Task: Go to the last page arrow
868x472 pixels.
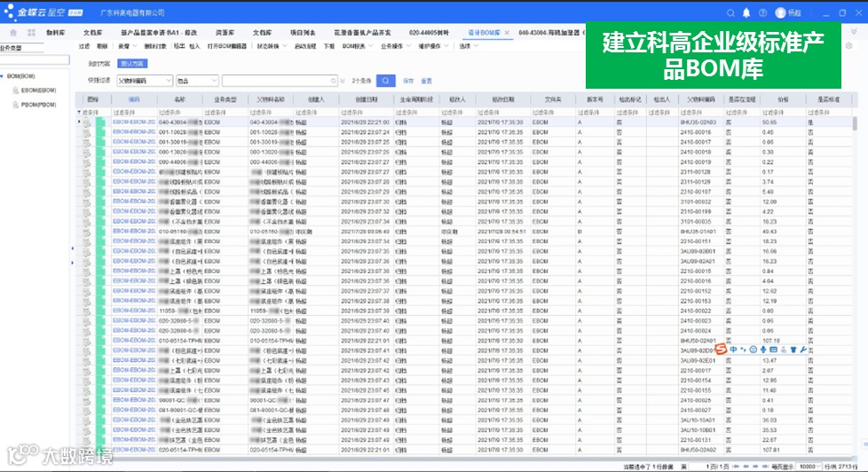Action: click(765, 467)
